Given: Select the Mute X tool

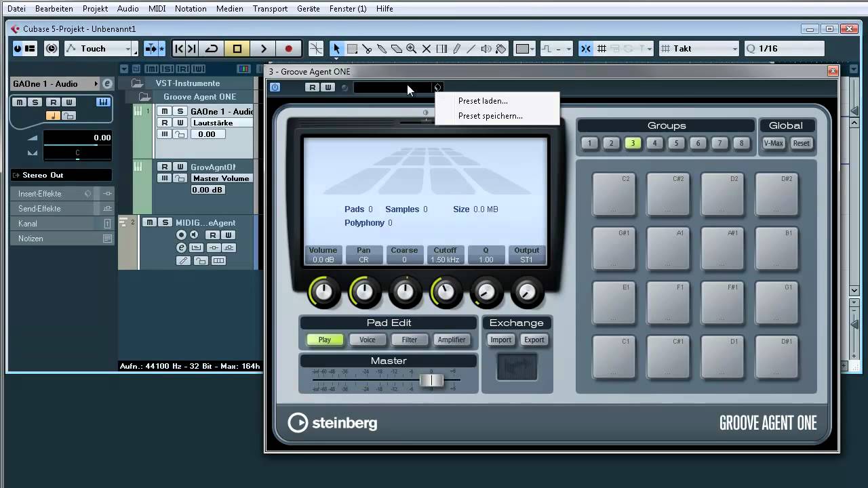Looking at the screenshot, I should (427, 49).
